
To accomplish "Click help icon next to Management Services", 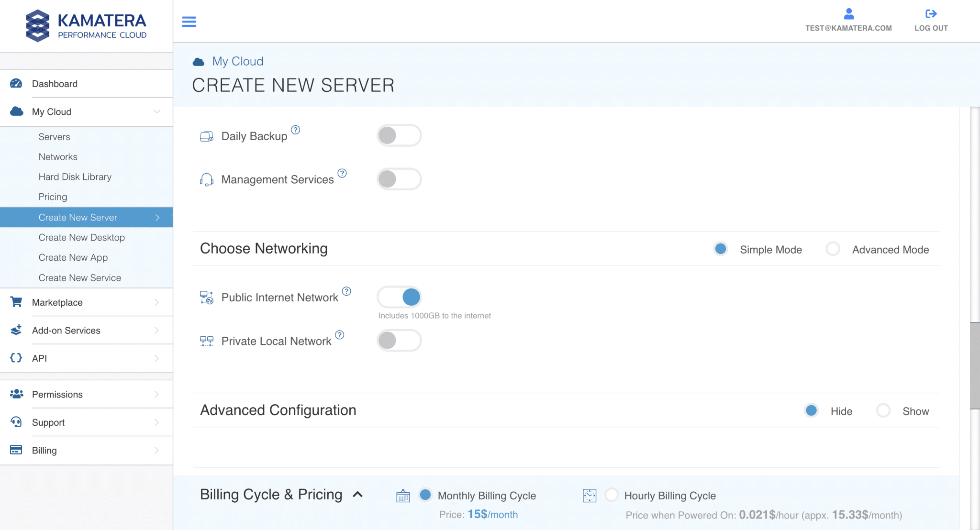I will click(x=342, y=173).
